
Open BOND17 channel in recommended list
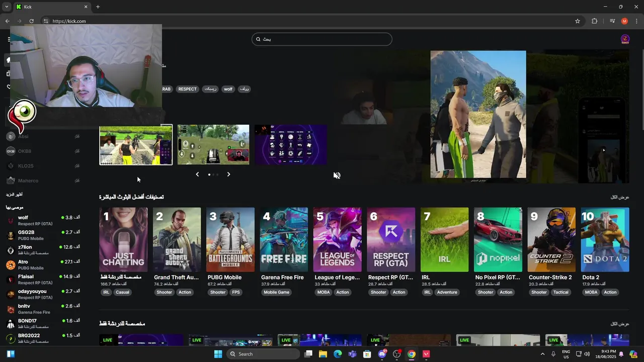[43, 323]
